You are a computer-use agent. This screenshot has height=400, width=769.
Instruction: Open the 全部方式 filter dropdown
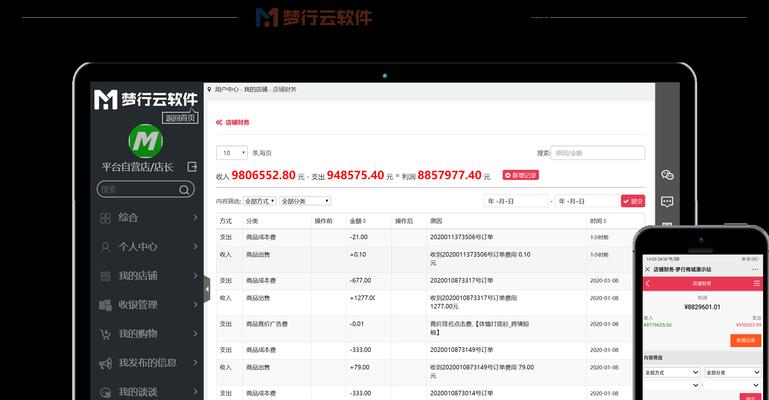260,201
